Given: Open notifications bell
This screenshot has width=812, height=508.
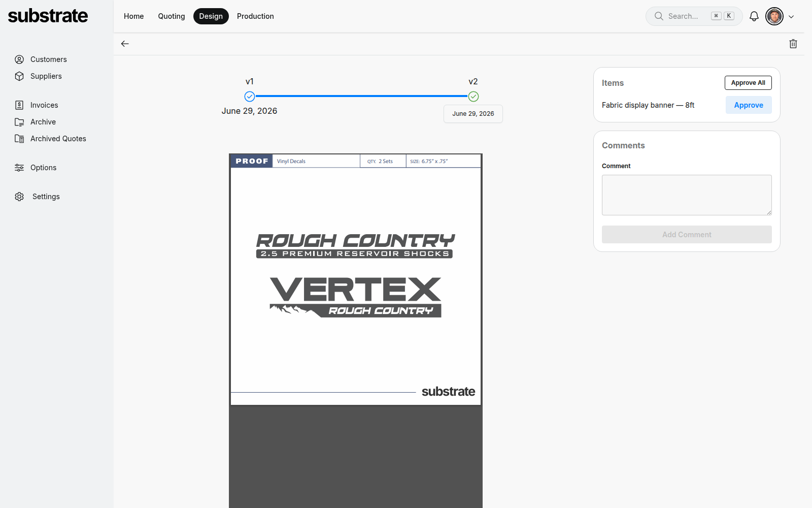Looking at the screenshot, I should coord(754,16).
